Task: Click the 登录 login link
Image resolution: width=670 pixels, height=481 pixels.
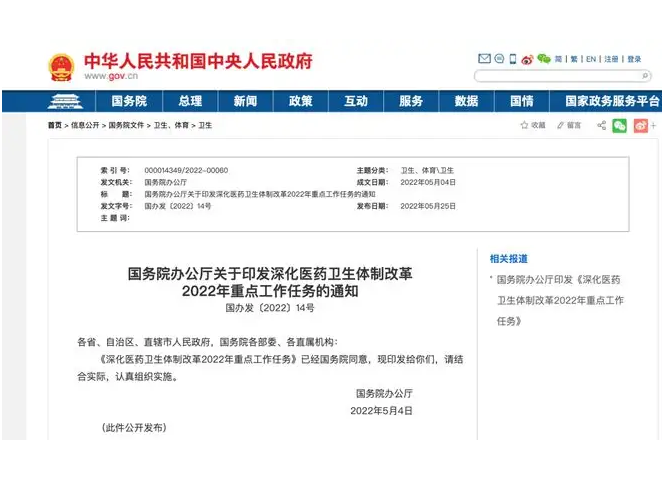Action: [634, 59]
